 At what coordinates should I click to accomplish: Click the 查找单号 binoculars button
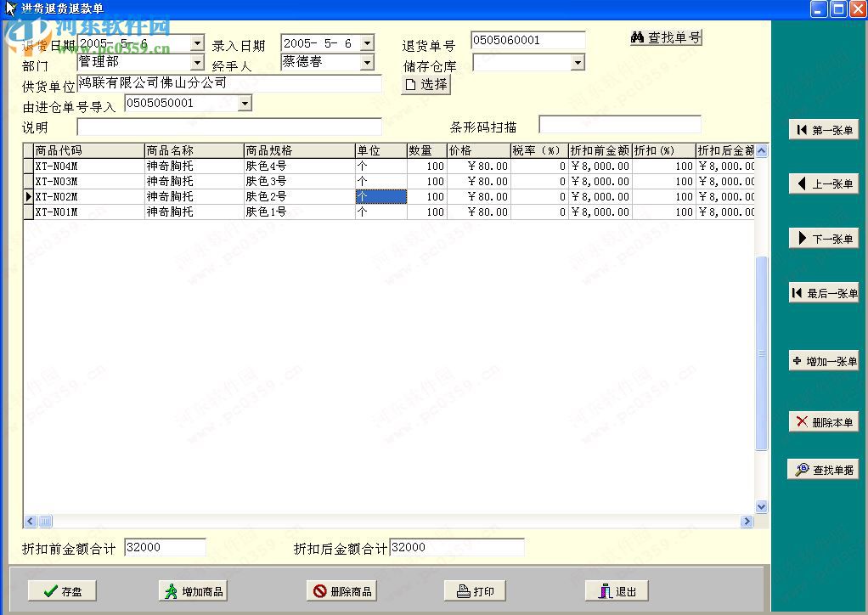[666, 37]
